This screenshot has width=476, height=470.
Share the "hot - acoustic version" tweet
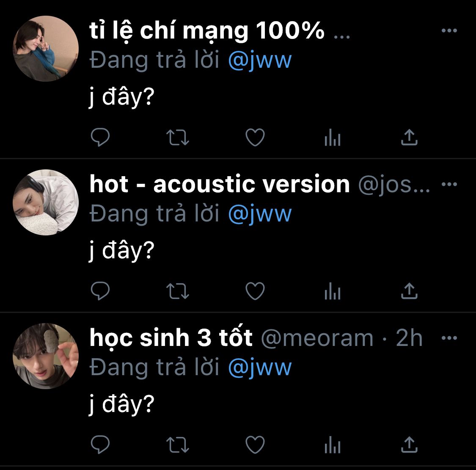point(410,291)
